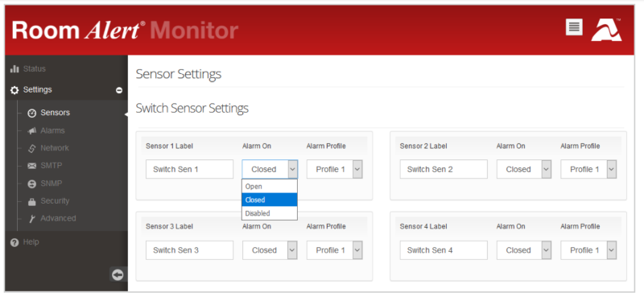644x301 pixels.
Task: Click the Network link icon
Action: point(31,148)
